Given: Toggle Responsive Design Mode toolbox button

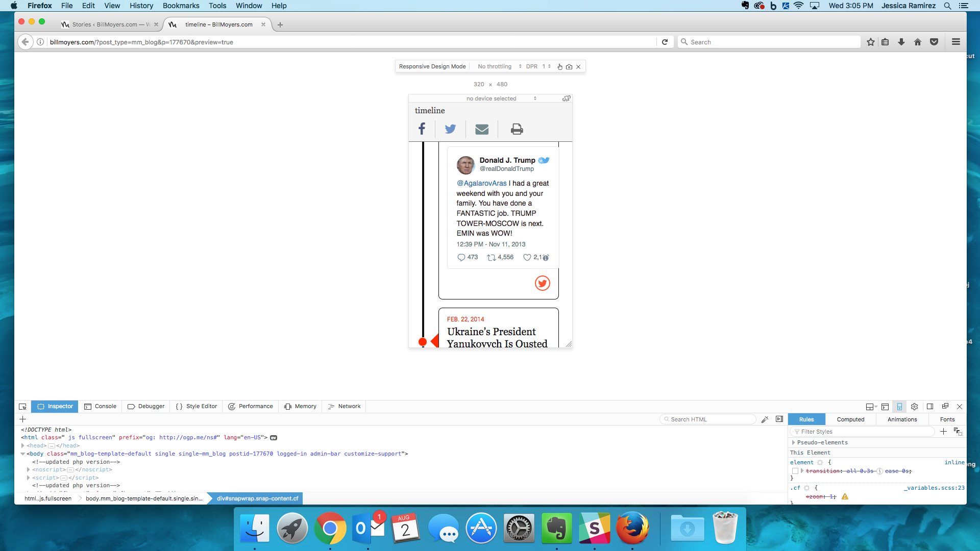Looking at the screenshot, I should [x=899, y=407].
